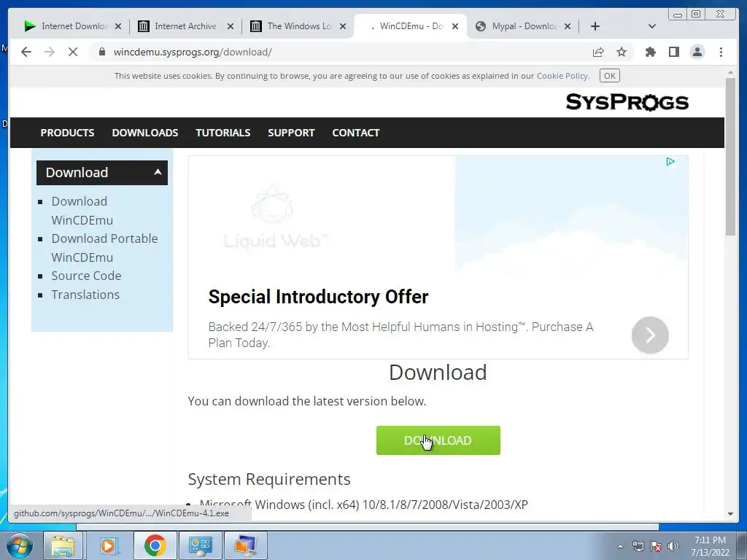Viewport: 747px width, 560px height.
Task: Open the Cookie Policy link
Action: pyautogui.click(x=562, y=76)
